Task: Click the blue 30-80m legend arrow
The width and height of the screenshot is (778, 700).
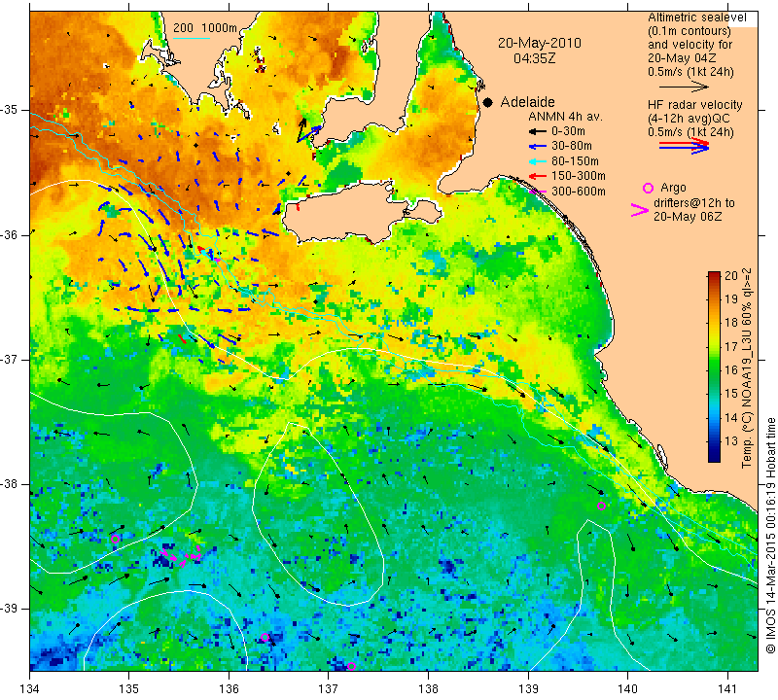Action: click(537, 147)
